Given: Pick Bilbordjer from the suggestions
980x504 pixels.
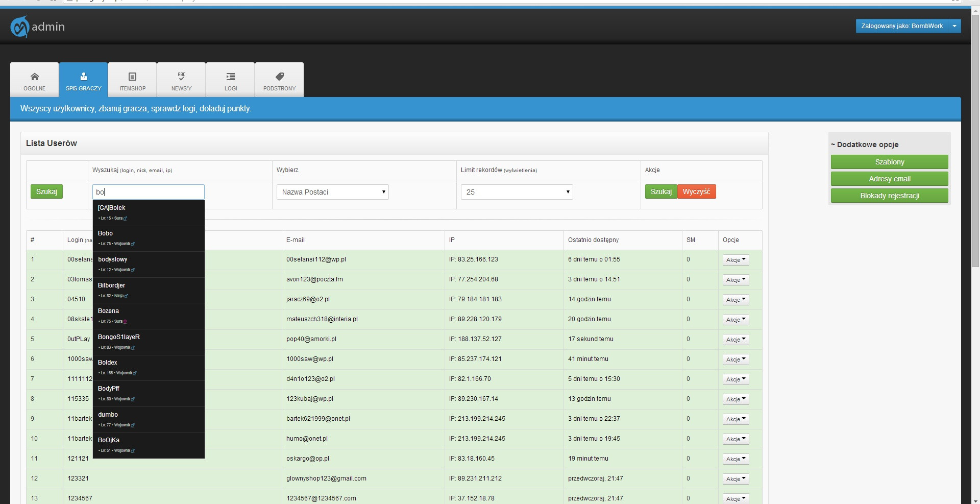Looking at the screenshot, I should click(x=149, y=291).
